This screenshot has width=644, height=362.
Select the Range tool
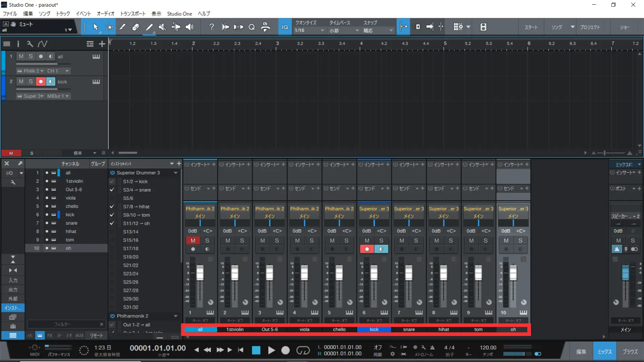pyautogui.click(x=109, y=27)
